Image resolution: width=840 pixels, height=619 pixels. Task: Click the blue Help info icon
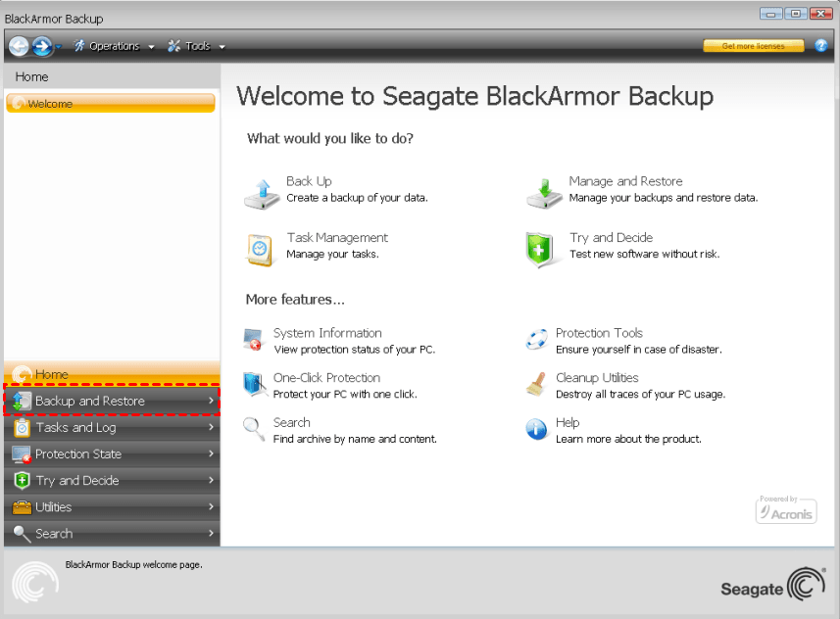tap(536, 429)
